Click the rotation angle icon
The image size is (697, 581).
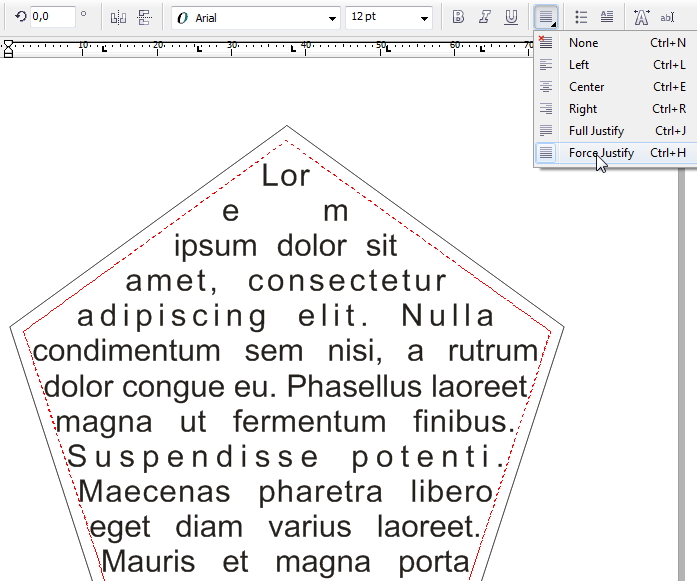tap(20, 17)
